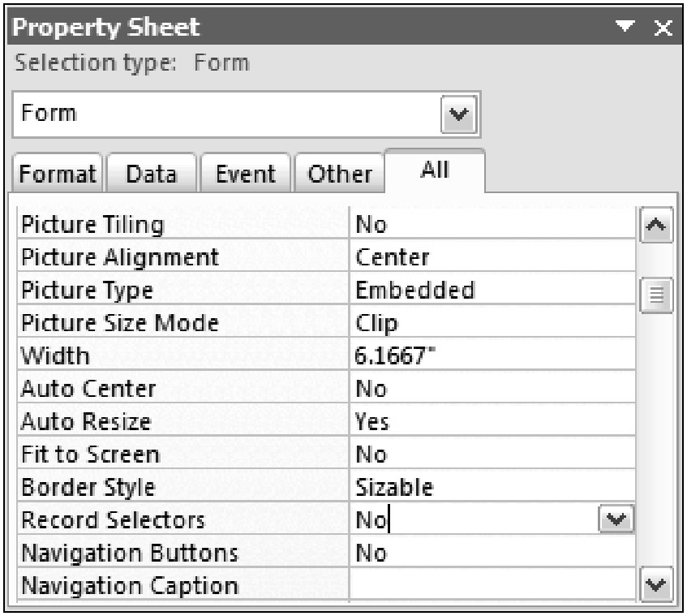The width and height of the screenshot is (687, 616).
Task: Click the Picture Size Mode Clip value
Action: [x=492, y=323]
